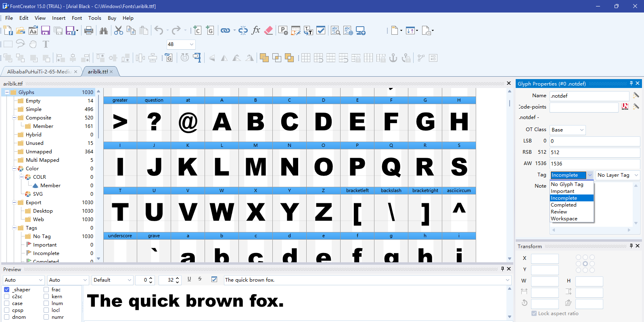Toggle the lnum feature checkbox
644x322 pixels.
(46, 303)
